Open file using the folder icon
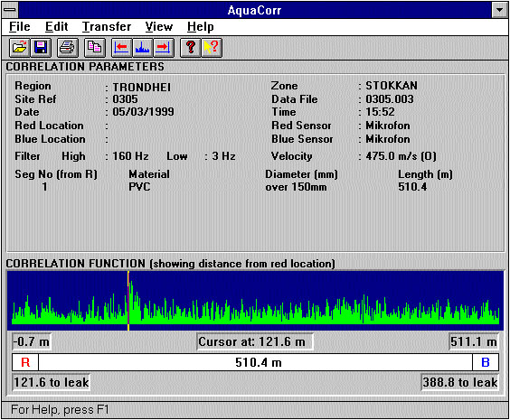This screenshot has width=510, height=420. click(20, 48)
